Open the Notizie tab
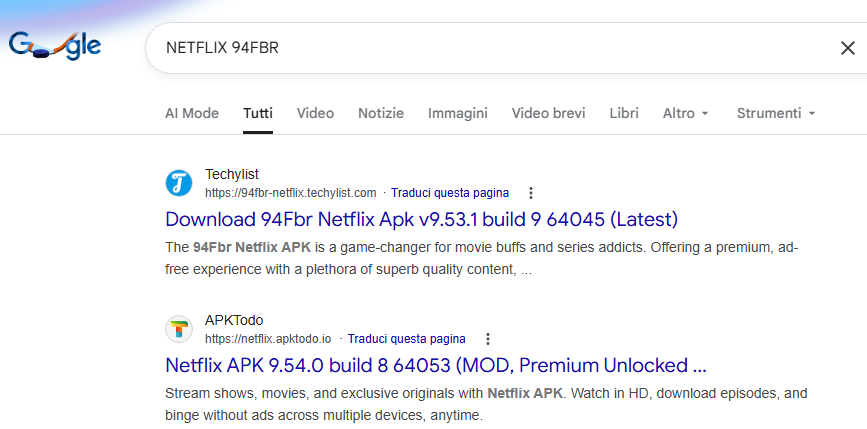This screenshot has height=429, width=867. pyautogui.click(x=381, y=113)
